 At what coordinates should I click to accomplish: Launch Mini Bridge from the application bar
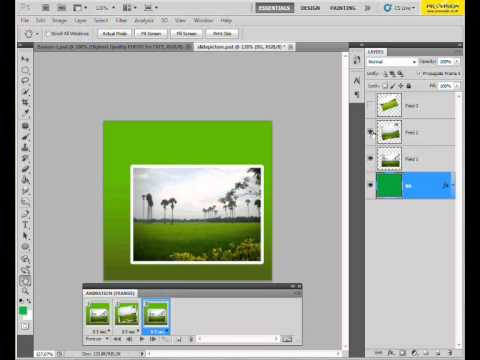click(61, 8)
